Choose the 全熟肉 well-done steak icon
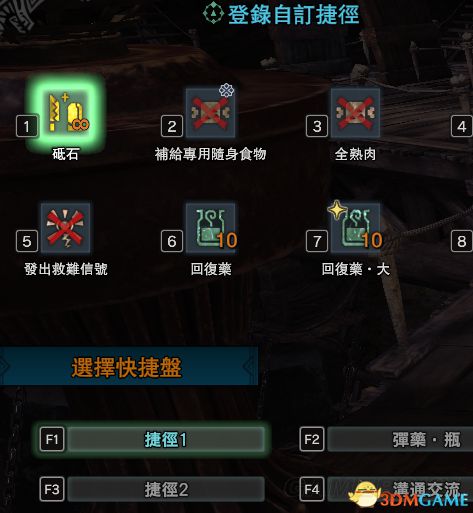Screen dimensions: 473x513 355,113
